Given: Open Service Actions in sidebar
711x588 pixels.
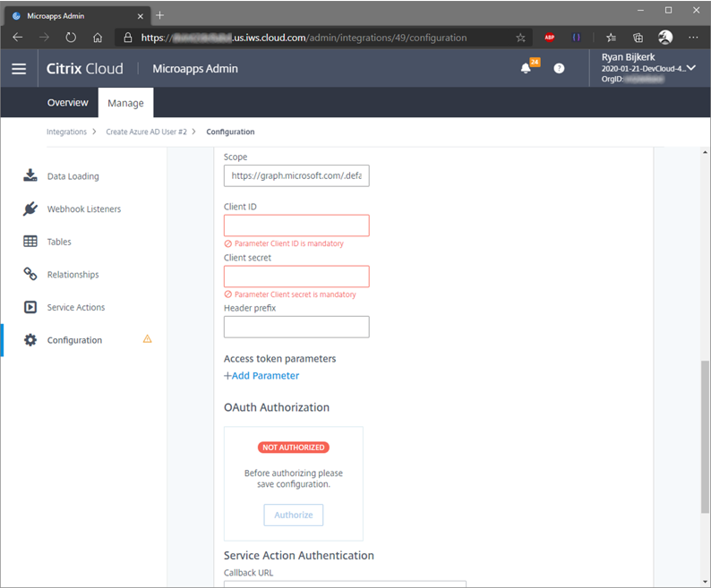Looking at the screenshot, I should tap(76, 307).
